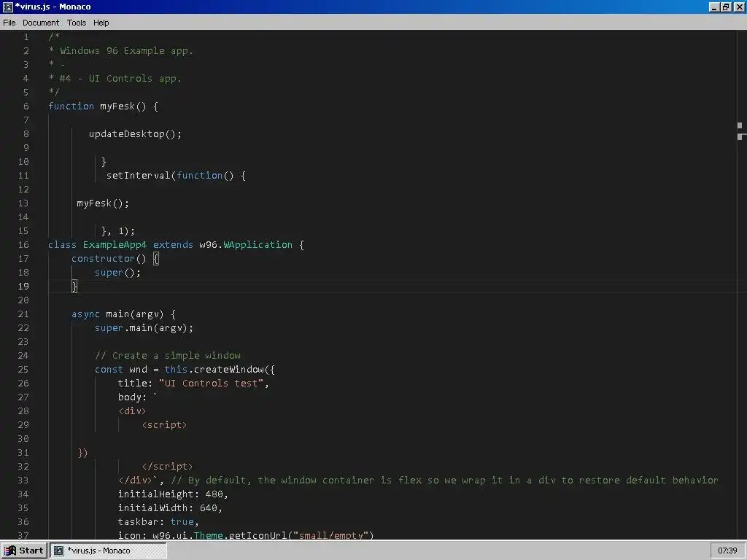Screen dimensions: 747x560
Task: Click the string "UI Controls test"
Action: [x=211, y=384]
